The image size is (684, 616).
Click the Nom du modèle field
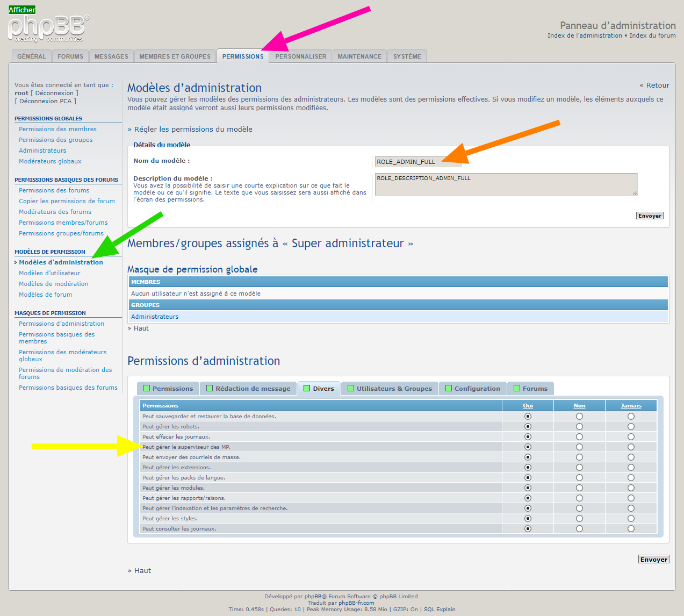[408, 162]
